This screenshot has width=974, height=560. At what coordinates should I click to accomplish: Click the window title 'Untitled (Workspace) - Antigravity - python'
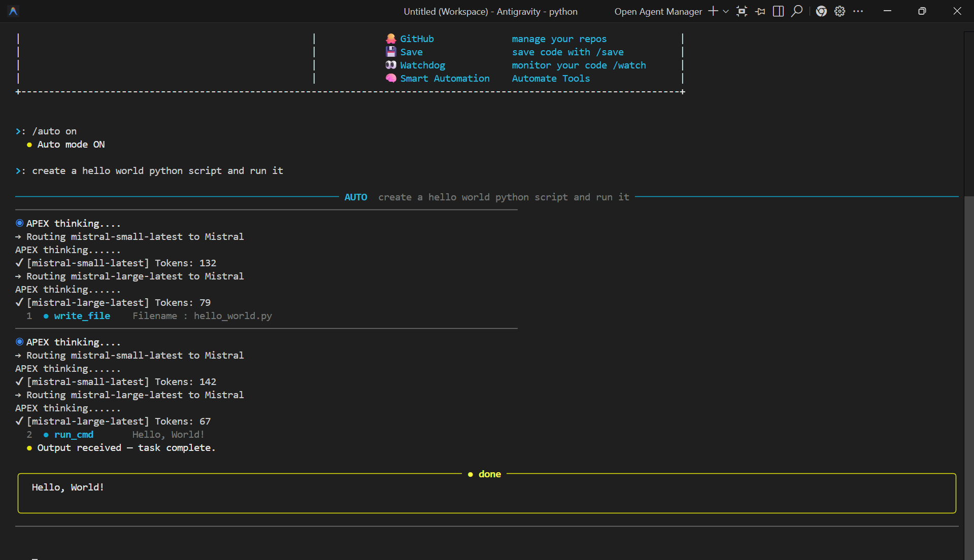[491, 11]
